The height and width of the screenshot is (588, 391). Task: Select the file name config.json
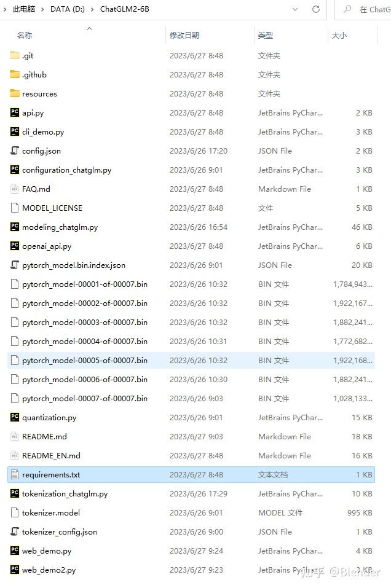[x=41, y=151]
